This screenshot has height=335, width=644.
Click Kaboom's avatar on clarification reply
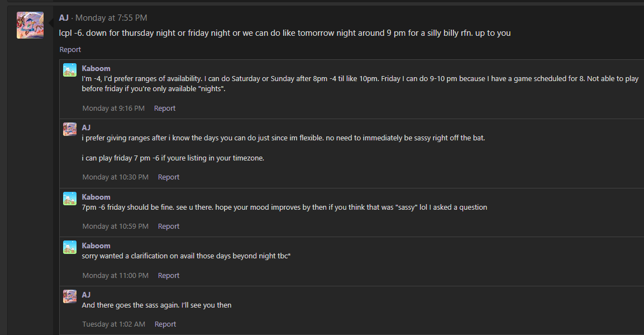pos(70,247)
